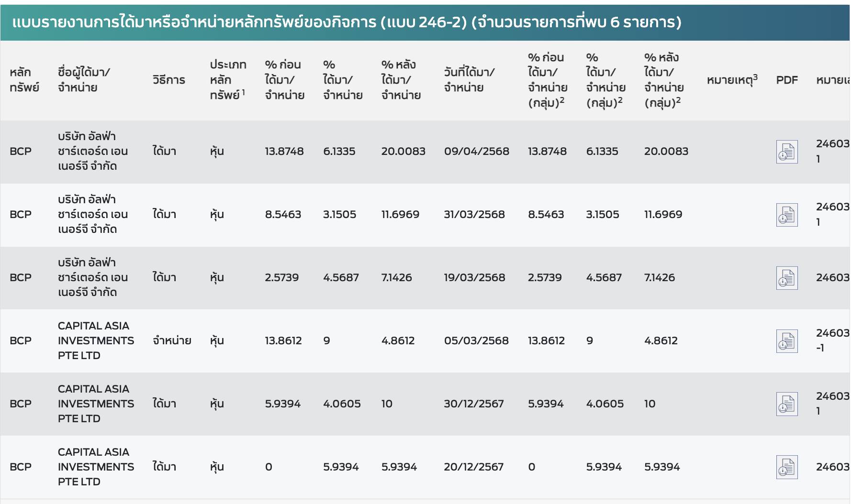This screenshot has height=504, width=852.
Task: Click the หลักทรัพย์ column header
Action: [x=24, y=80]
